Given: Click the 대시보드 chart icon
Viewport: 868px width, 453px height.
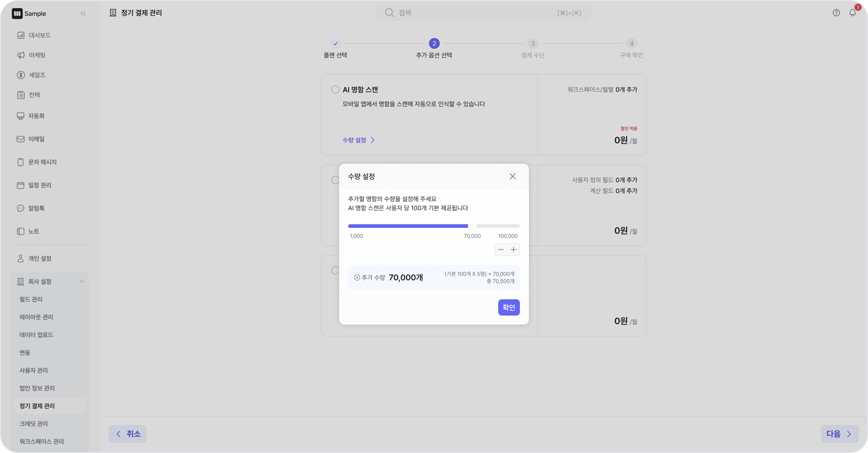Looking at the screenshot, I should 21,35.
